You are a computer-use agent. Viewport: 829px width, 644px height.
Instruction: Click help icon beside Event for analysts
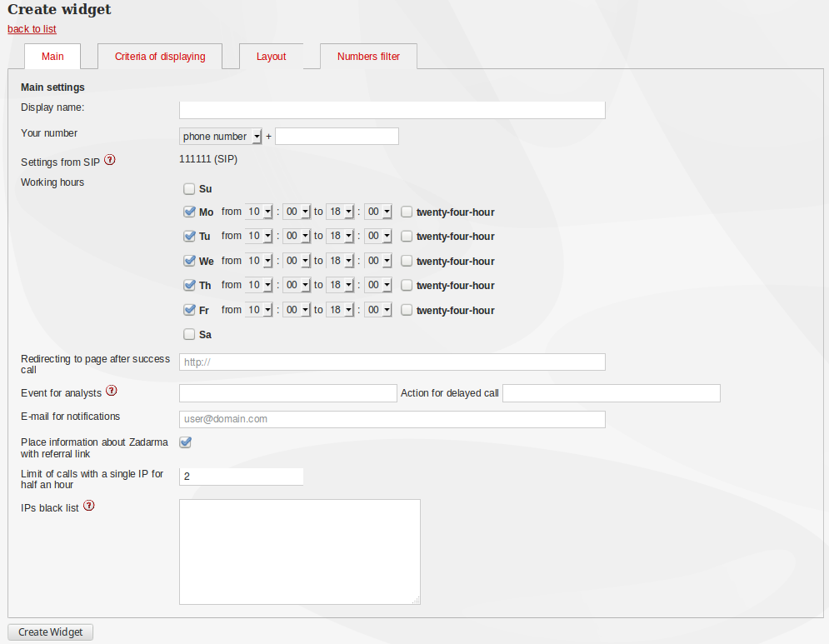[x=111, y=391]
